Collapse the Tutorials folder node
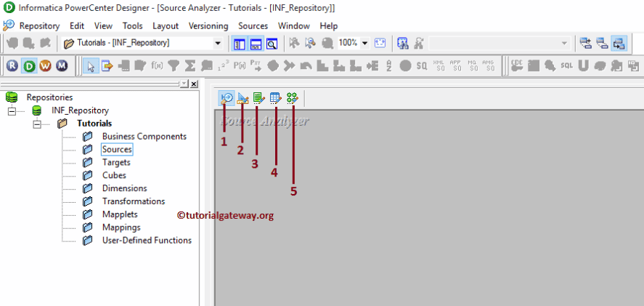The image size is (644, 306). 36,124
